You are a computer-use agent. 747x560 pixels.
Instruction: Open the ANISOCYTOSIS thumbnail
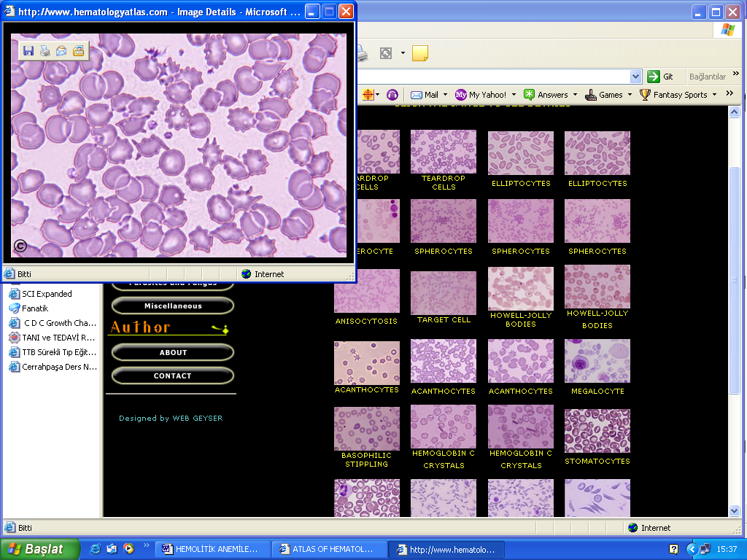(x=367, y=290)
